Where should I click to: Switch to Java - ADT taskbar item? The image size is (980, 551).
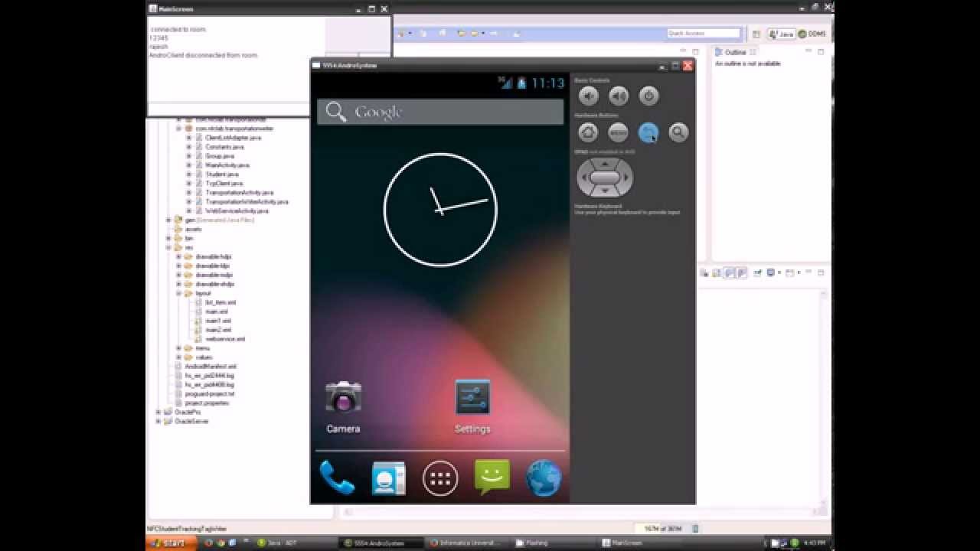[295, 543]
